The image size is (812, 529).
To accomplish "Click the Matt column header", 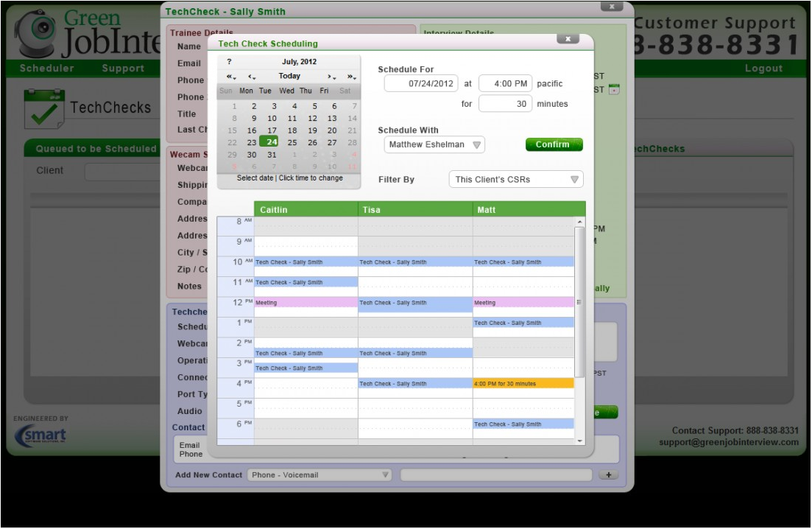I will [x=529, y=210].
